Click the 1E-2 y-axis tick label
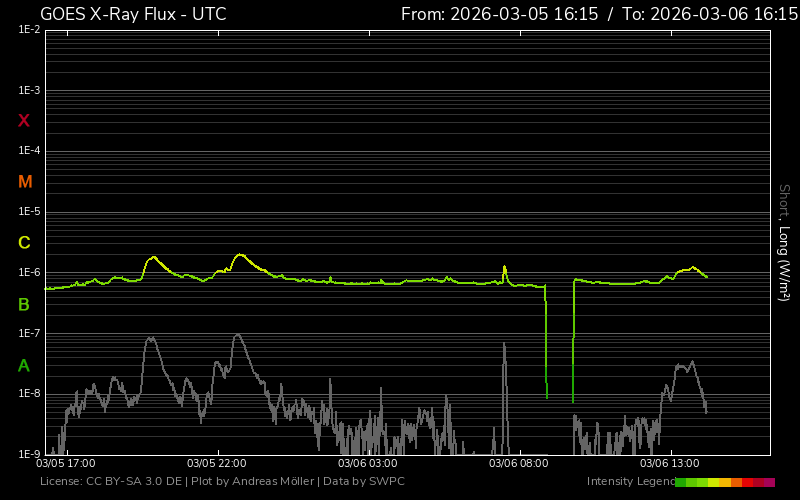The height and width of the screenshot is (500, 800). tap(29, 30)
